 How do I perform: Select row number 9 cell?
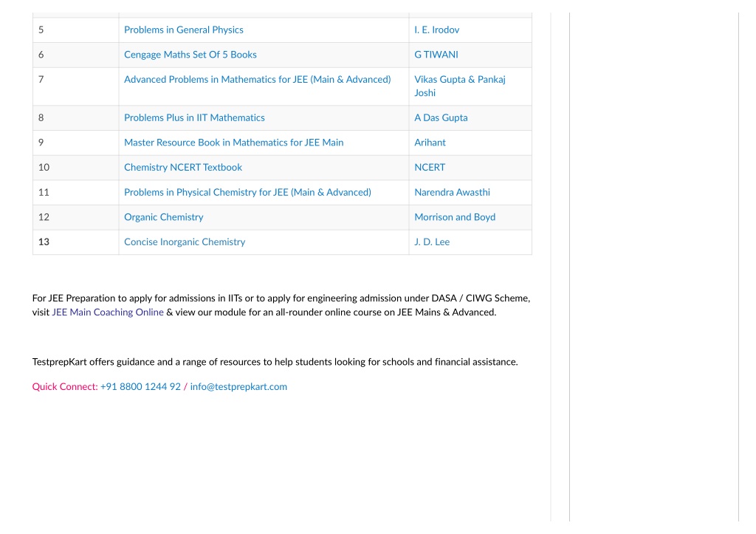76,143
